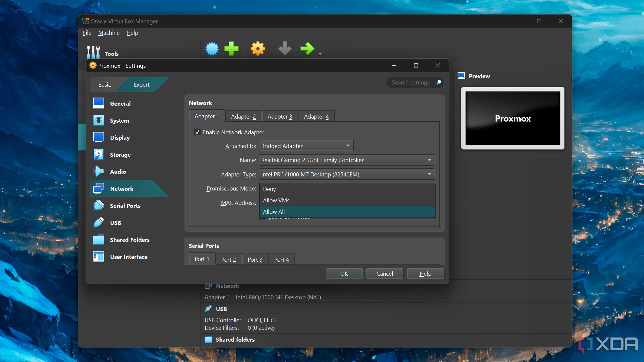Open General settings category
644x362 pixels.
click(x=129, y=103)
